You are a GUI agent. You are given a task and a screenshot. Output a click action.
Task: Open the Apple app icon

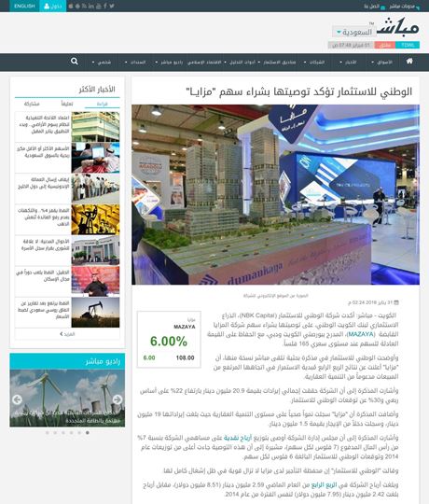[71, 7]
